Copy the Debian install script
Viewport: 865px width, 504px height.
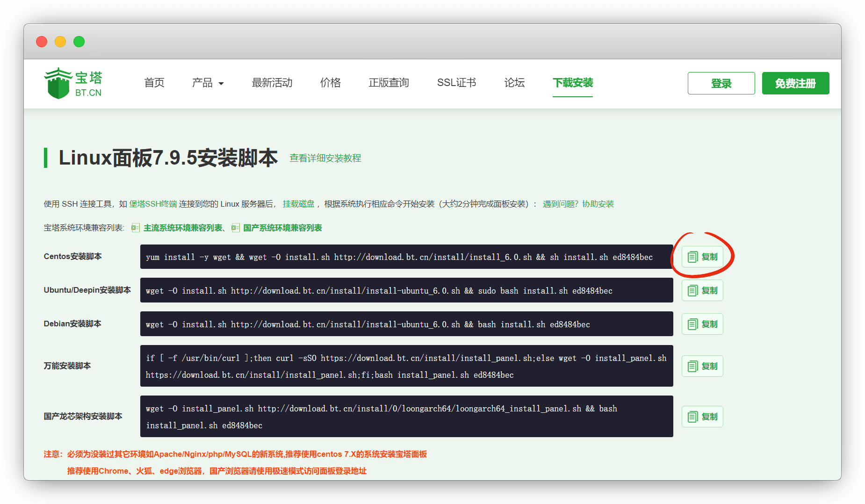point(702,324)
